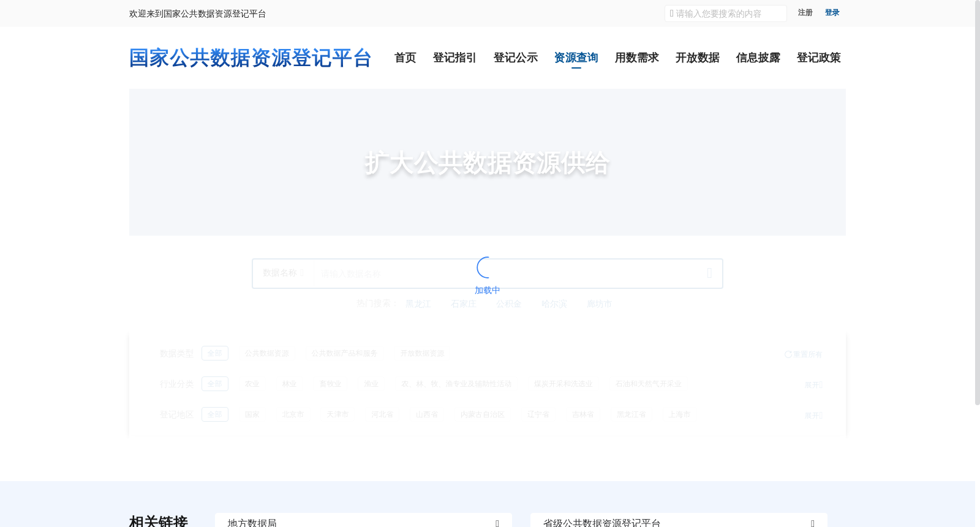Filter region by 国家
Screen dimensions: 980x527
(x=252, y=414)
